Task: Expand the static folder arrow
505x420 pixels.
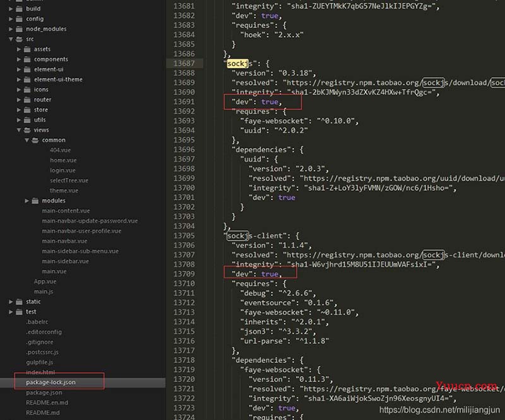Action: click(x=11, y=301)
